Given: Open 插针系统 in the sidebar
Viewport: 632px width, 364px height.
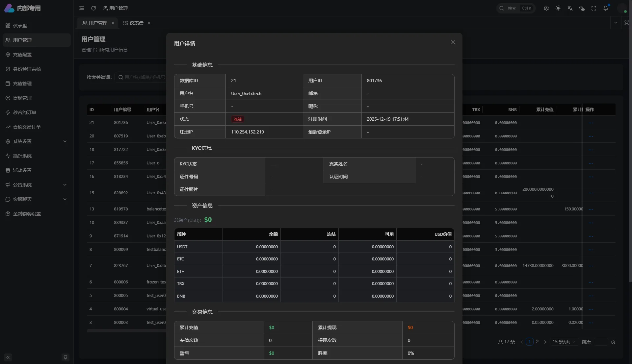Looking at the screenshot, I should pyautogui.click(x=22, y=156).
